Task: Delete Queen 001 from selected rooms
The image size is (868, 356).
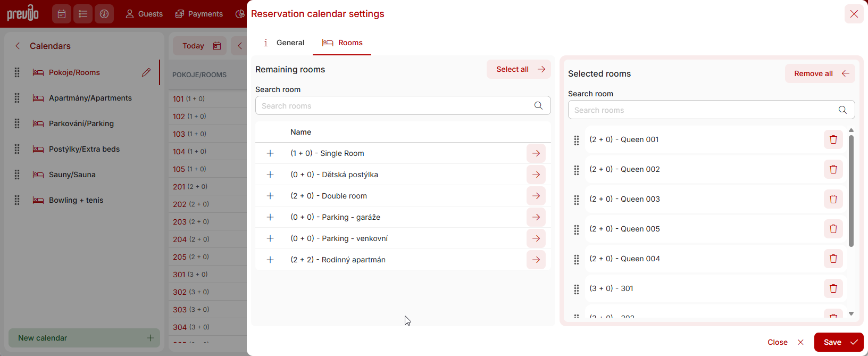Action: pos(833,139)
